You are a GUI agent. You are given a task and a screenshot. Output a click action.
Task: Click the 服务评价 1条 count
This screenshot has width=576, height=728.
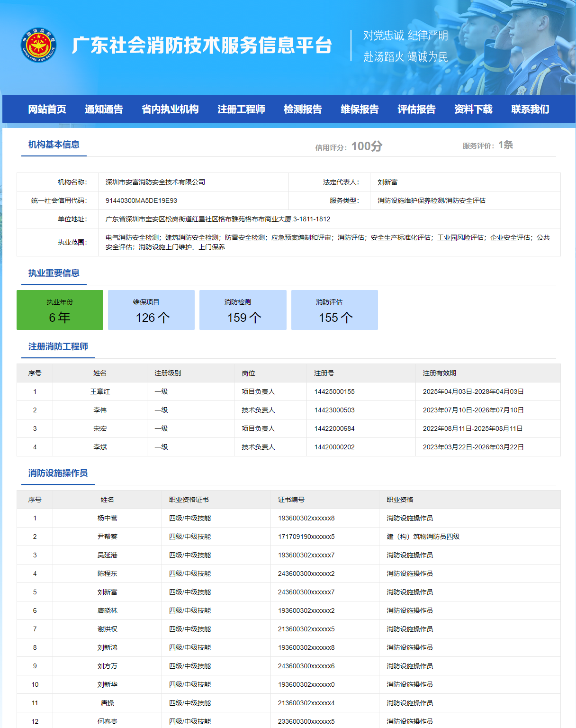pyautogui.click(x=505, y=145)
